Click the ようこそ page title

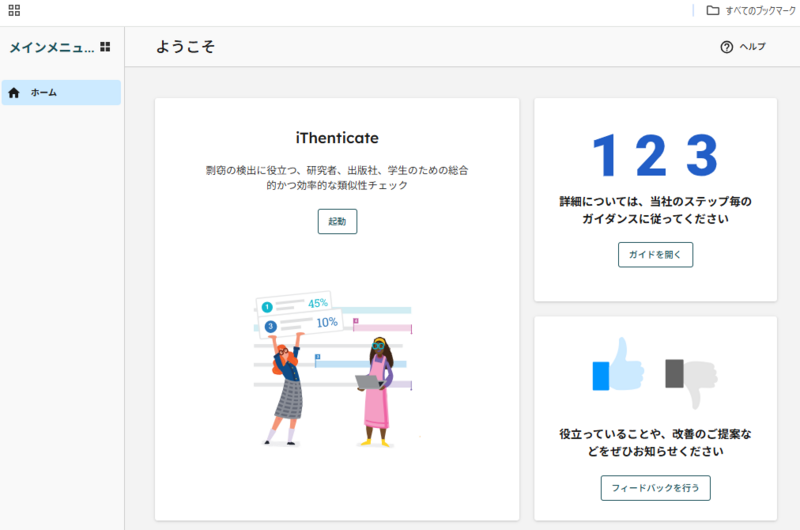pyautogui.click(x=185, y=46)
